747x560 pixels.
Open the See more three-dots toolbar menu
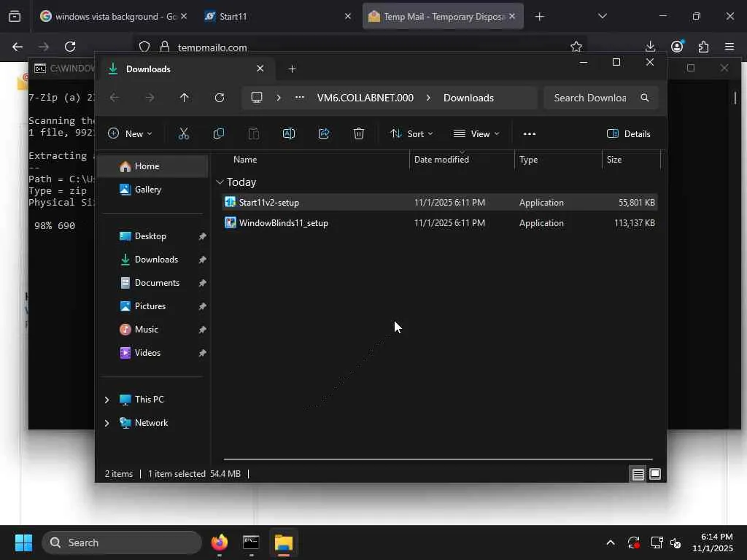tap(530, 134)
